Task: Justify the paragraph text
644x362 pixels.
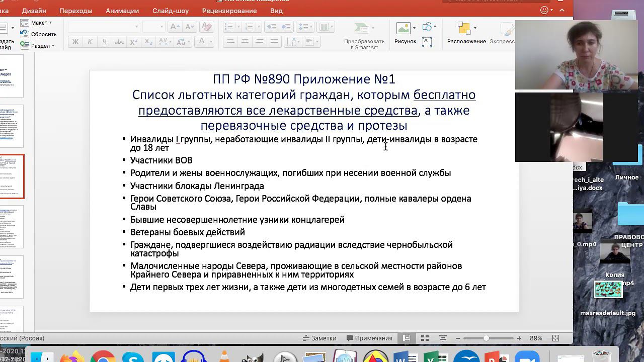Action: pos(274,42)
